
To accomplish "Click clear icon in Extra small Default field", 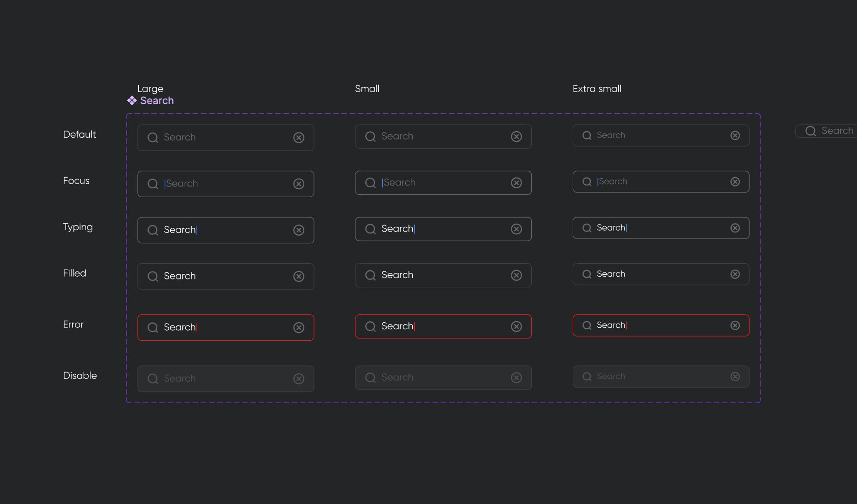I will (x=735, y=135).
